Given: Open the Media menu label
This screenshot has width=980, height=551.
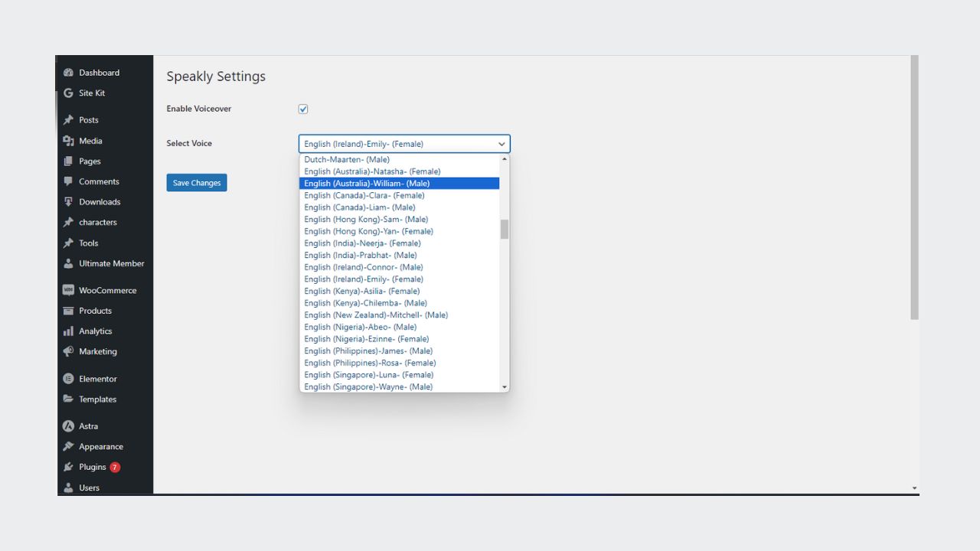Looking at the screenshot, I should [x=90, y=141].
